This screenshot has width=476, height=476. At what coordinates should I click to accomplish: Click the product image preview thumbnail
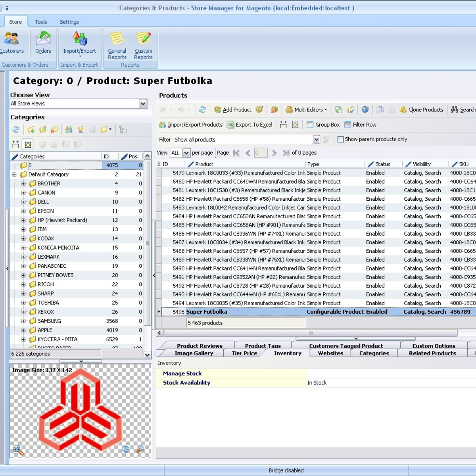81,411
